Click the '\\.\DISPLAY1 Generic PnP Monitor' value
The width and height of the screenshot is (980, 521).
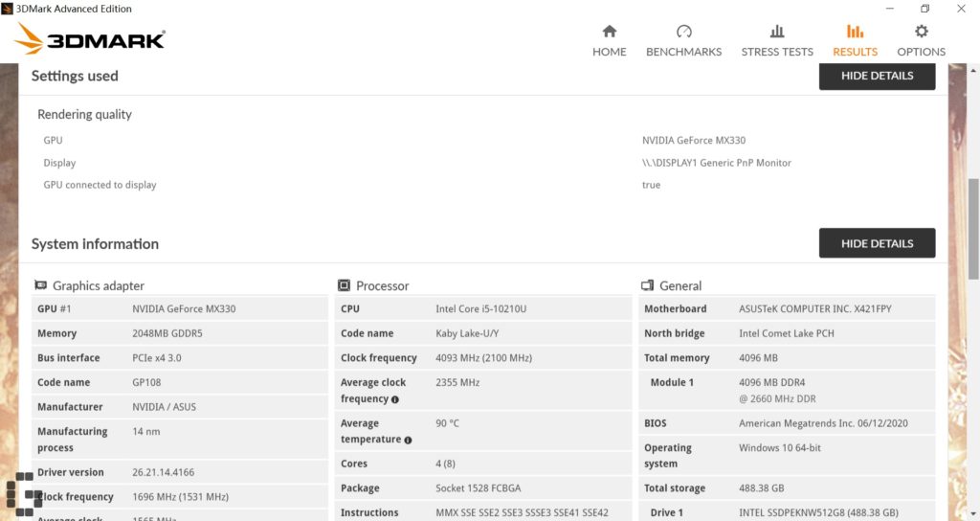716,163
